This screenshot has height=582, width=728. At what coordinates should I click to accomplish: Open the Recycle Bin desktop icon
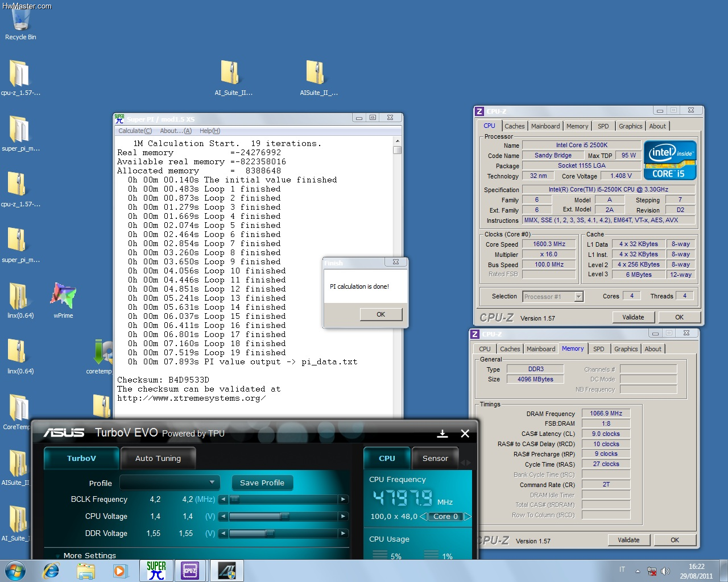pos(20,23)
